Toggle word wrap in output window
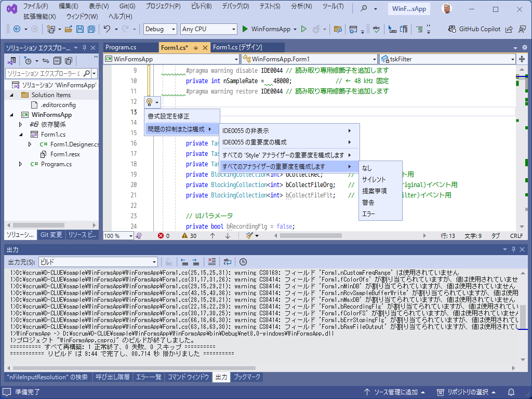This screenshot has width=532, height=399. click(227, 262)
